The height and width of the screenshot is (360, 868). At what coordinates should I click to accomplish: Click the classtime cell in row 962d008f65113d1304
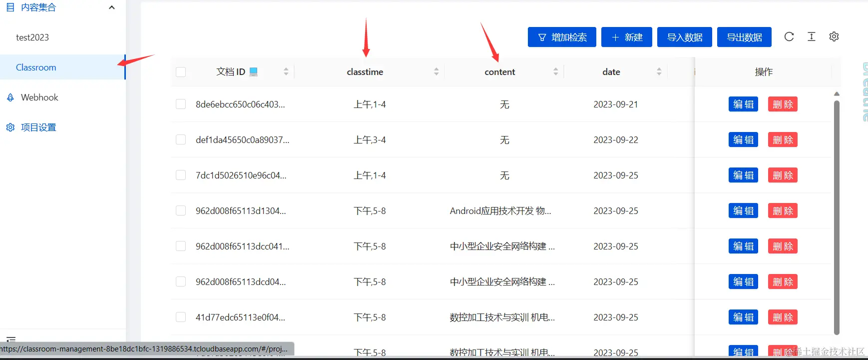(x=370, y=210)
